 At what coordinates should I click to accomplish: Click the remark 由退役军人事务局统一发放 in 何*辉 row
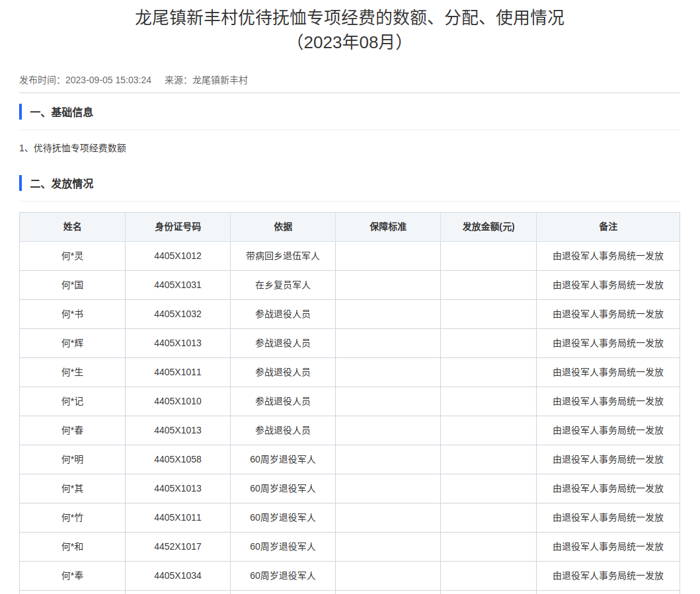coord(608,343)
